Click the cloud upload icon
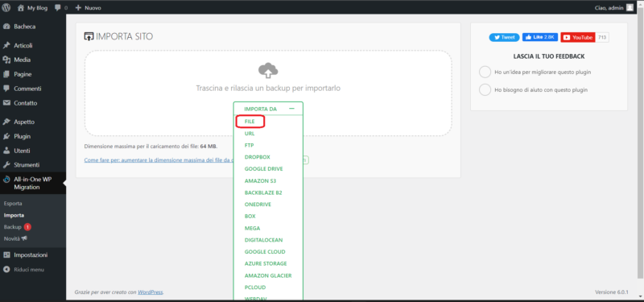 [x=268, y=71]
